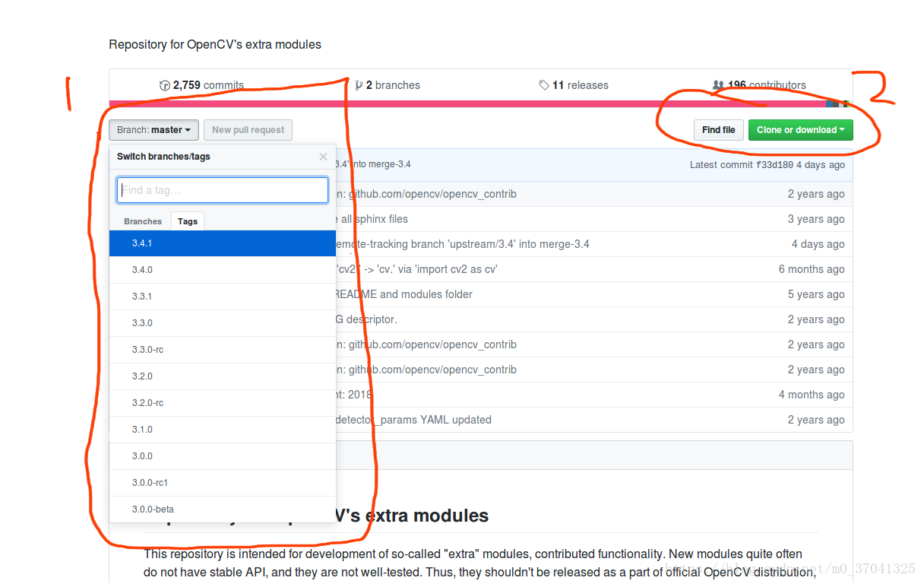The image size is (924, 584).
Task: Open the Clone or download menu
Action: click(x=800, y=130)
